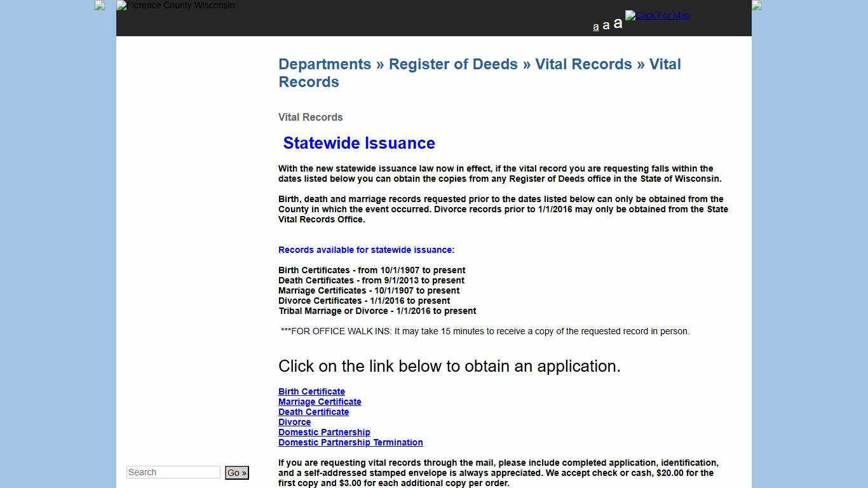868x488 pixels.
Task: Open the Birth Certificate application link
Action: tap(311, 391)
